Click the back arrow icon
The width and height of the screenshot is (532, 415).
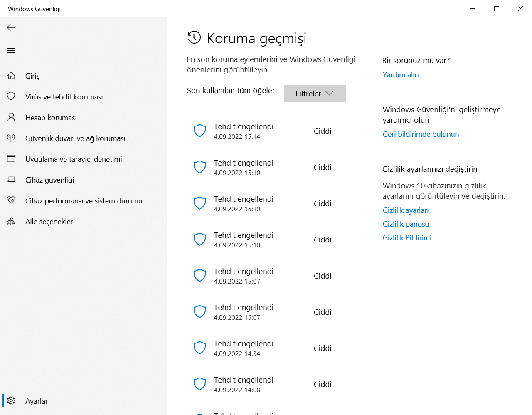pyautogui.click(x=11, y=27)
